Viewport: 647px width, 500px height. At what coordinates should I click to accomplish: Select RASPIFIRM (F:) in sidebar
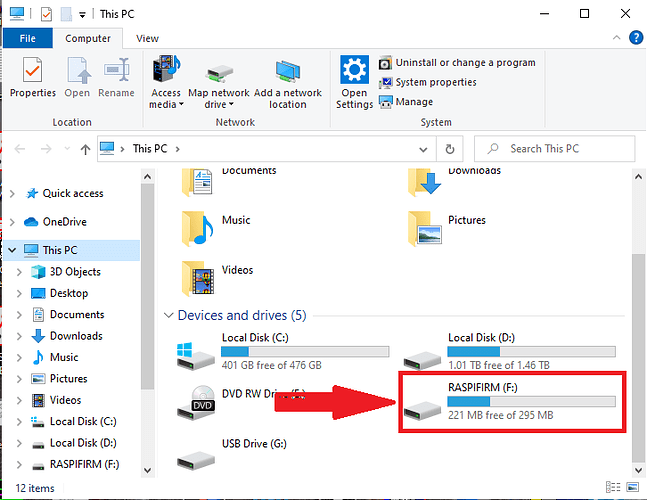click(x=84, y=465)
